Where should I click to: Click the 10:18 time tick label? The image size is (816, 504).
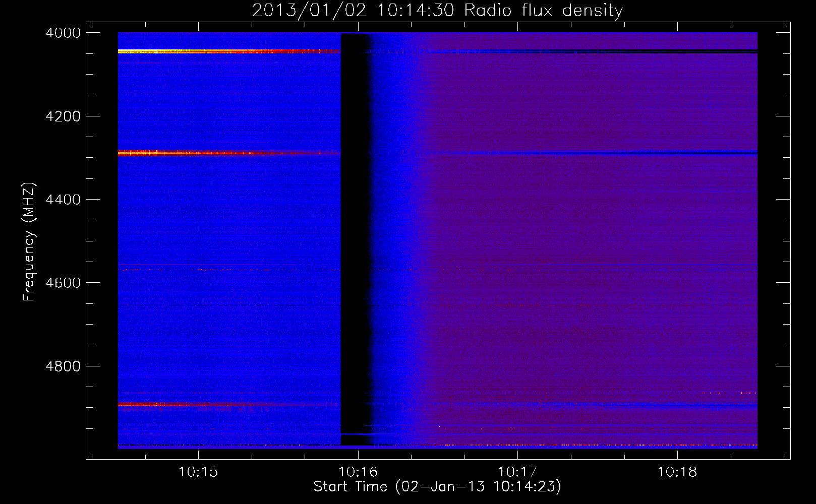(x=677, y=472)
